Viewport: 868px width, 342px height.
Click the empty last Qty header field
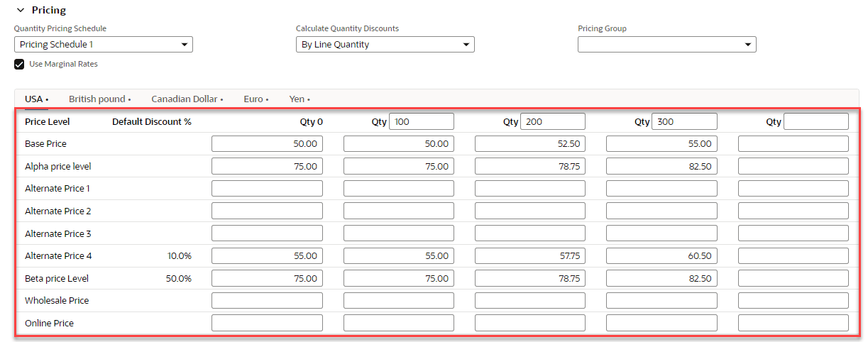(816, 121)
